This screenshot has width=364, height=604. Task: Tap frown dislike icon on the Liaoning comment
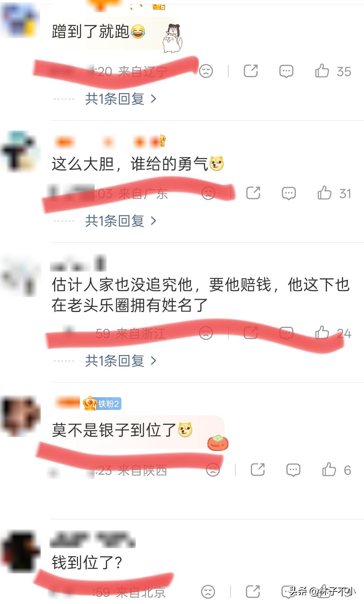[x=206, y=71]
